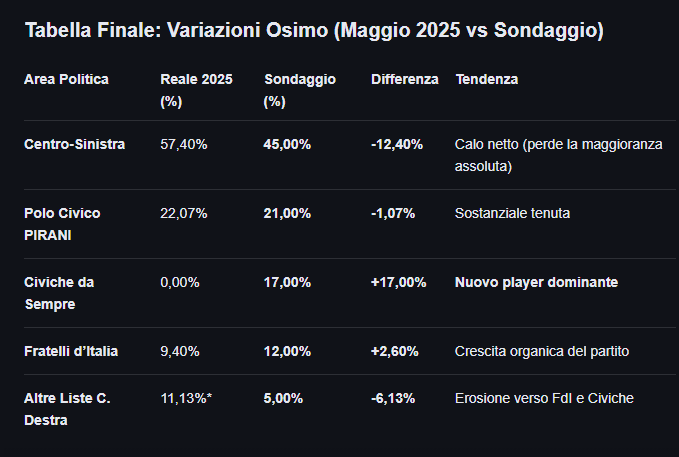Click the 'Area Politica' column header
The image size is (679, 457).
[66, 79]
